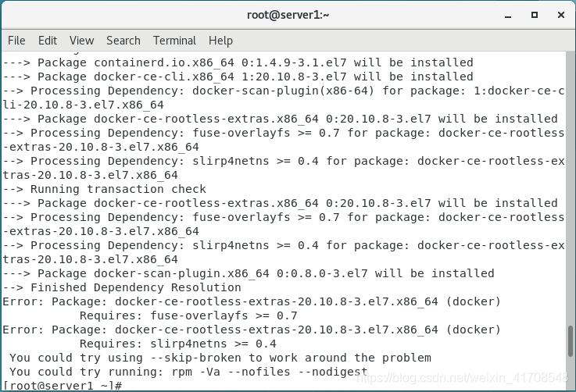Minimize the terminal window
The width and height of the screenshot is (576, 392).
click(x=508, y=16)
